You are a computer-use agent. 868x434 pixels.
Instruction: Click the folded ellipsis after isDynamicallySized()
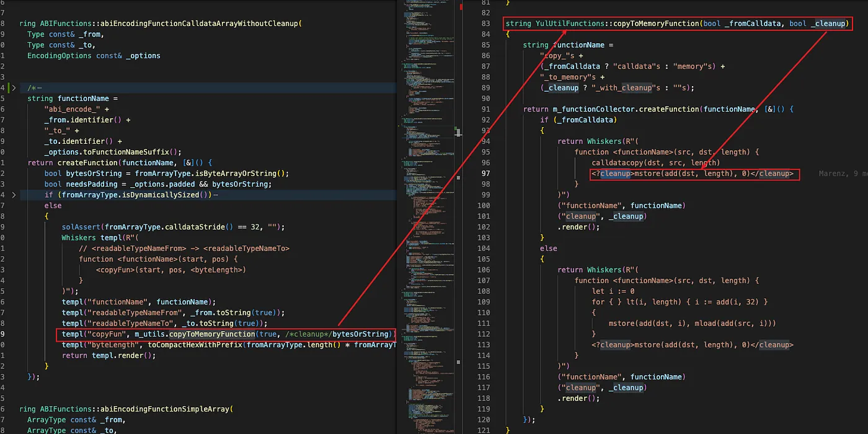click(x=216, y=195)
